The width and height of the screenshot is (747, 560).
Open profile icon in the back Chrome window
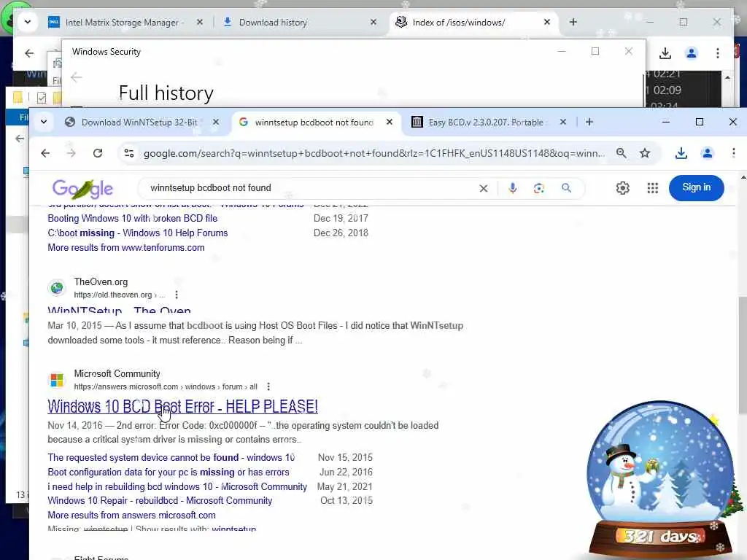click(x=692, y=53)
